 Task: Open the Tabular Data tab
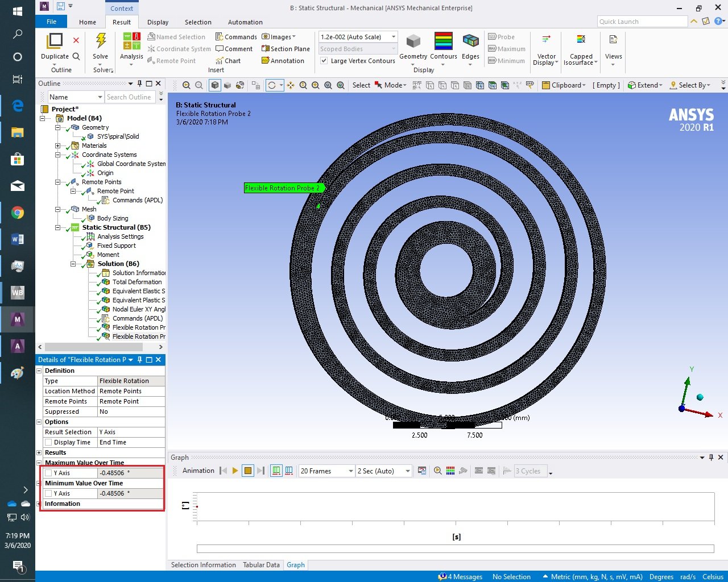point(261,565)
